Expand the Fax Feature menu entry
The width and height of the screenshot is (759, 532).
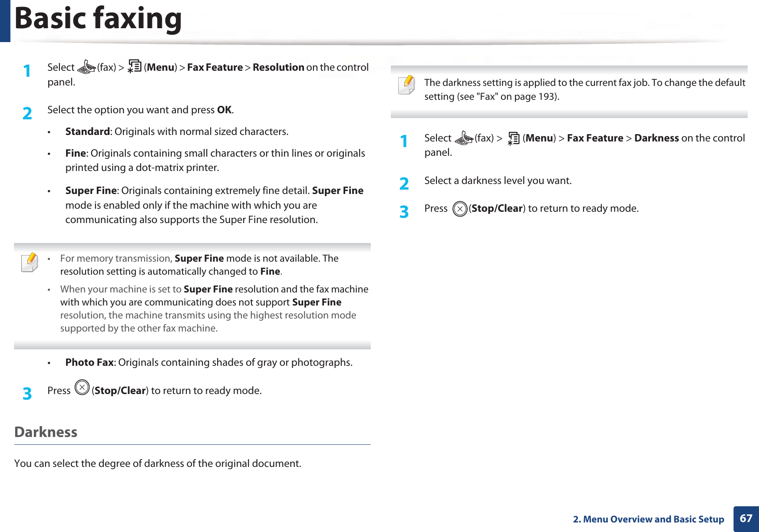pyautogui.click(x=215, y=67)
